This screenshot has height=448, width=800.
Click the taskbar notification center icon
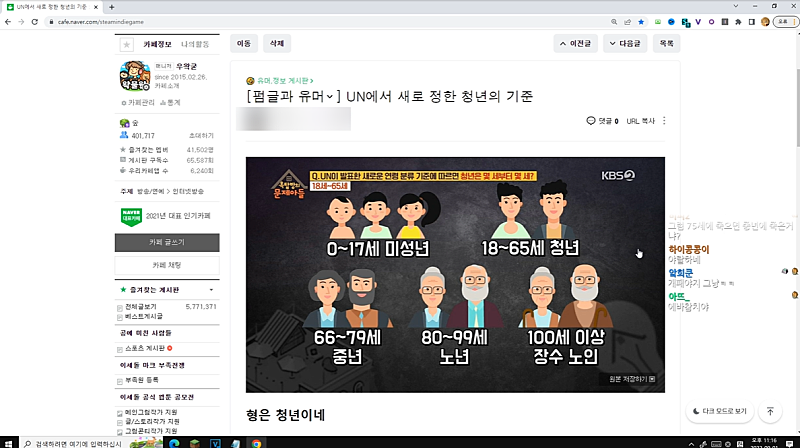click(790, 443)
